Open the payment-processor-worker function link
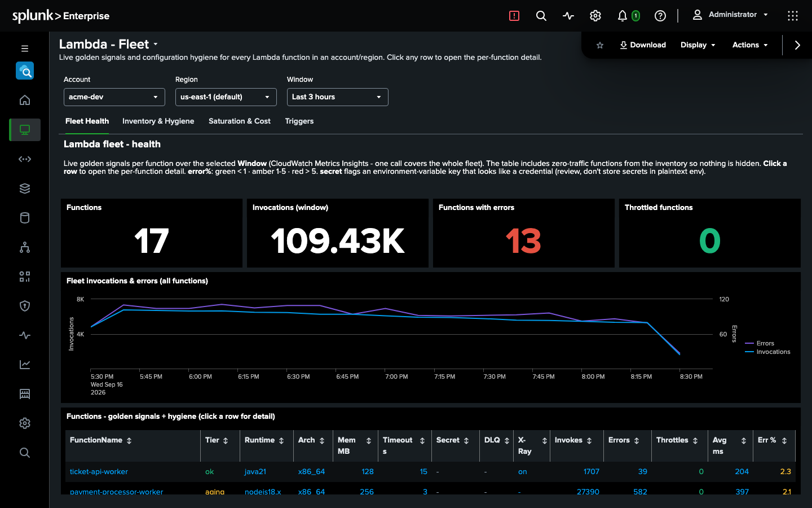This screenshot has height=508, width=812. click(x=116, y=492)
